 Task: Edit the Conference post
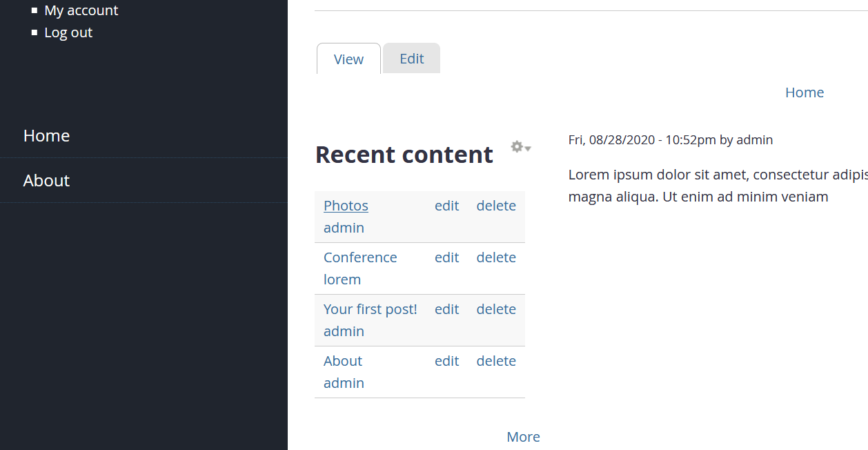coord(446,257)
